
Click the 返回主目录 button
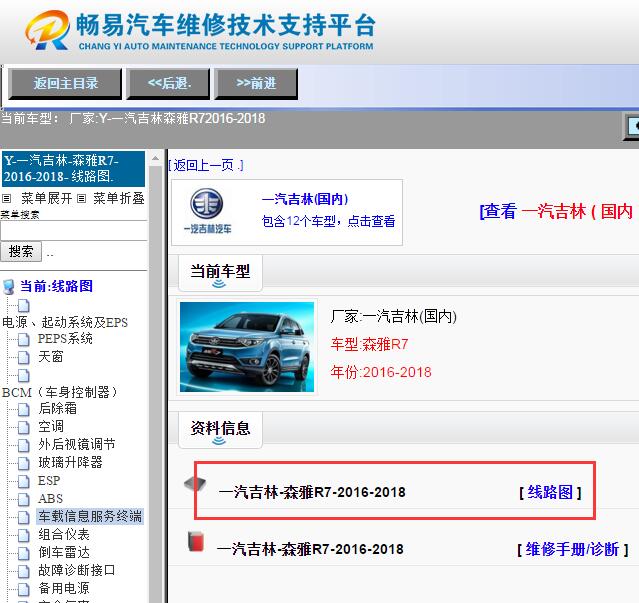pyautogui.click(x=65, y=84)
